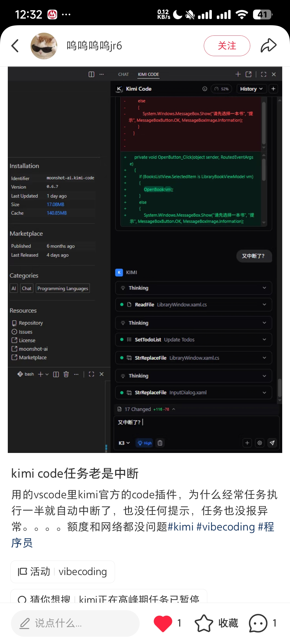Tap the Wi-Fi status bar icon
290x644 pixels.
tap(242, 14)
